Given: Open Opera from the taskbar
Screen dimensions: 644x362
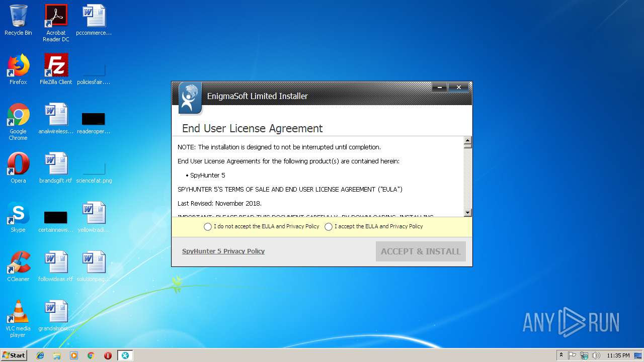Looking at the screenshot, I should (x=108, y=355).
